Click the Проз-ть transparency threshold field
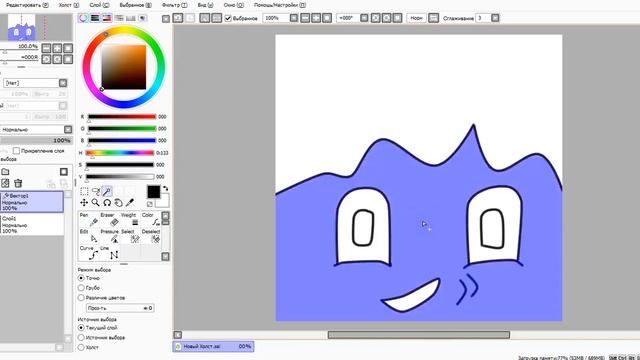The height and width of the screenshot is (360, 640). click(120, 308)
